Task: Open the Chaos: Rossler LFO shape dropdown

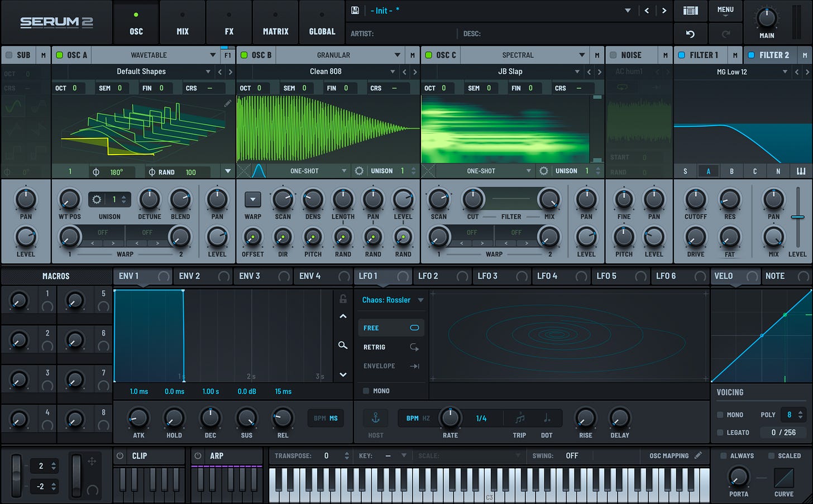Action: (391, 300)
